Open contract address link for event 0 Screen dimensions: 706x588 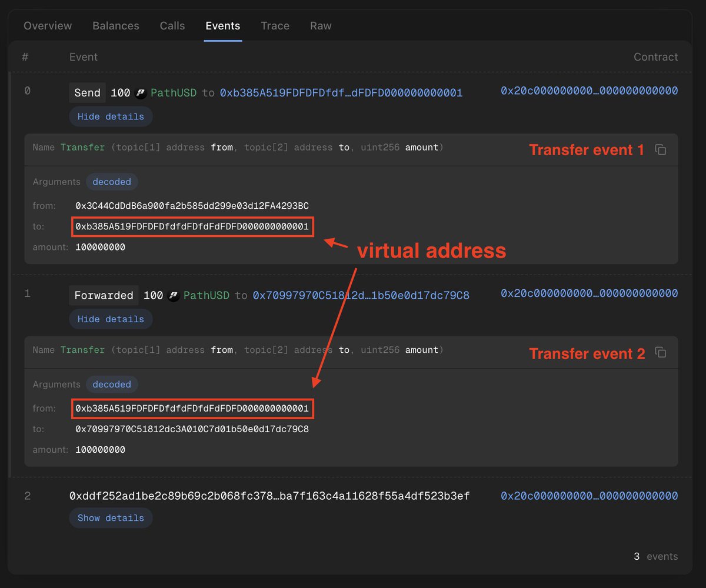[590, 91]
